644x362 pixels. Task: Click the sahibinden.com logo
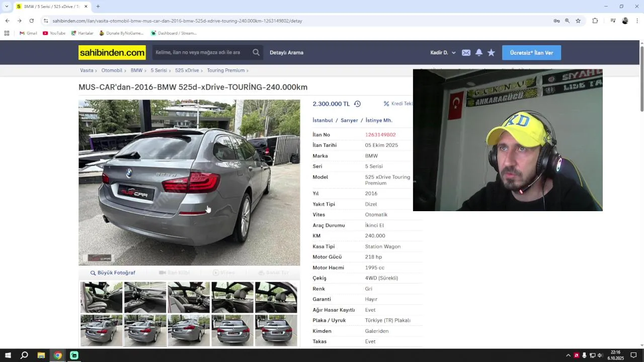coord(112,52)
